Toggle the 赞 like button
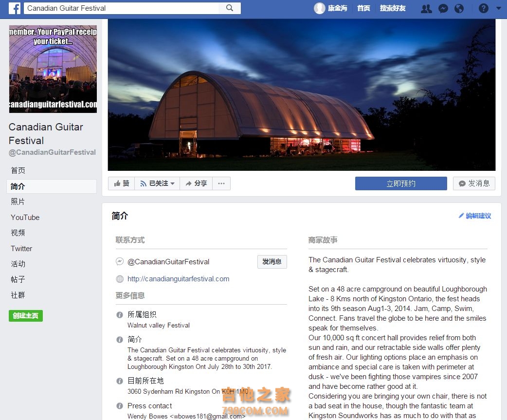Image resolution: width=507 pixels, height=420 pixels. 121,183
